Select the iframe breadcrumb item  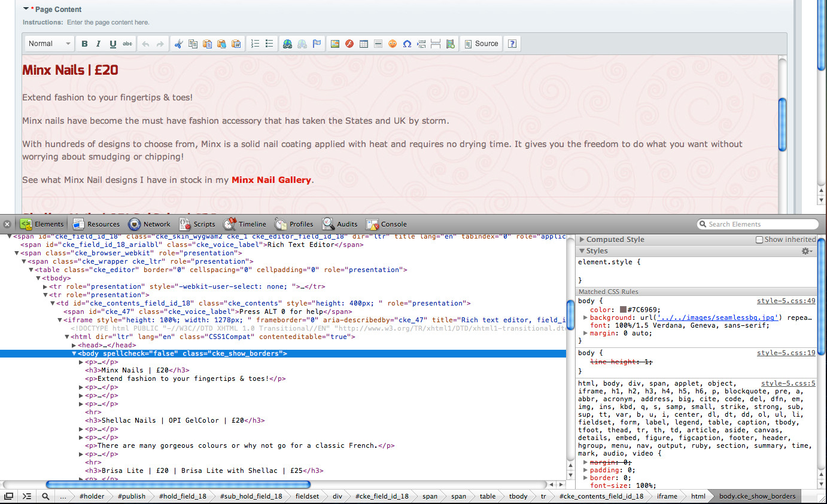667,496
